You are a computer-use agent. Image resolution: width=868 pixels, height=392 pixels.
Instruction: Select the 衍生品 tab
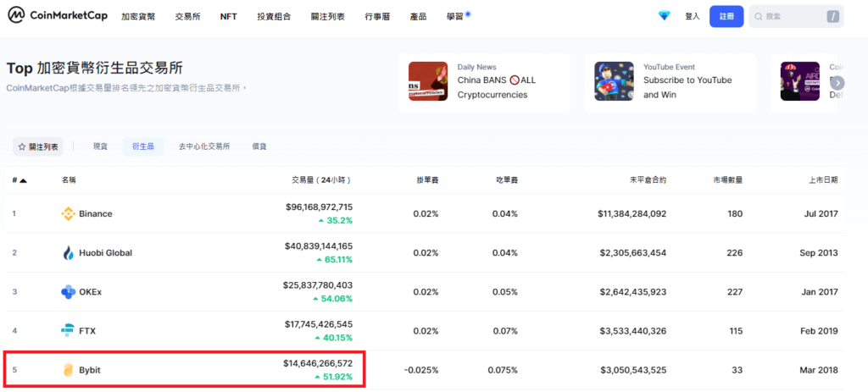coord(142,146)
